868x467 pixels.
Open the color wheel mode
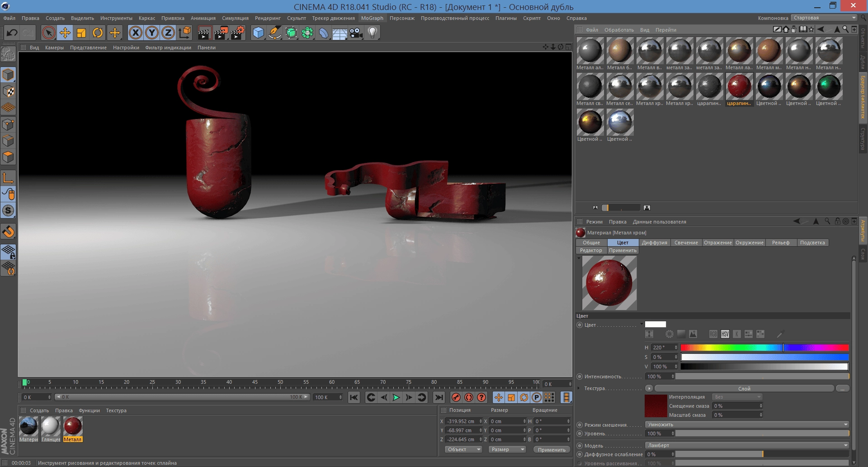(669, 334)
